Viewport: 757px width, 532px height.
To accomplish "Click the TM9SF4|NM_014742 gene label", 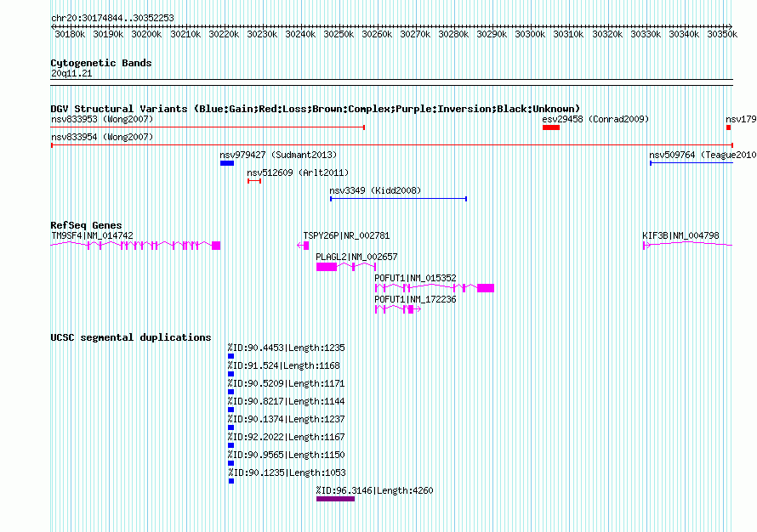I will point(92,235).
